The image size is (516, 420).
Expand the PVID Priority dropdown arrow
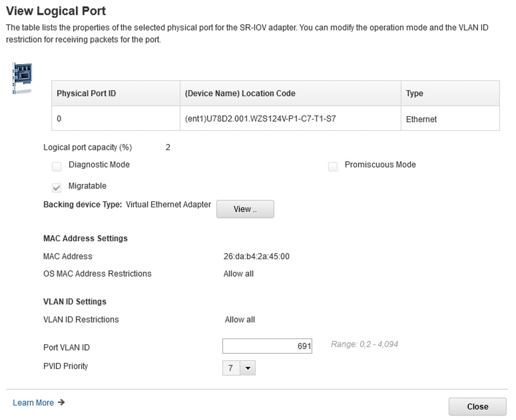coord(248,368)
